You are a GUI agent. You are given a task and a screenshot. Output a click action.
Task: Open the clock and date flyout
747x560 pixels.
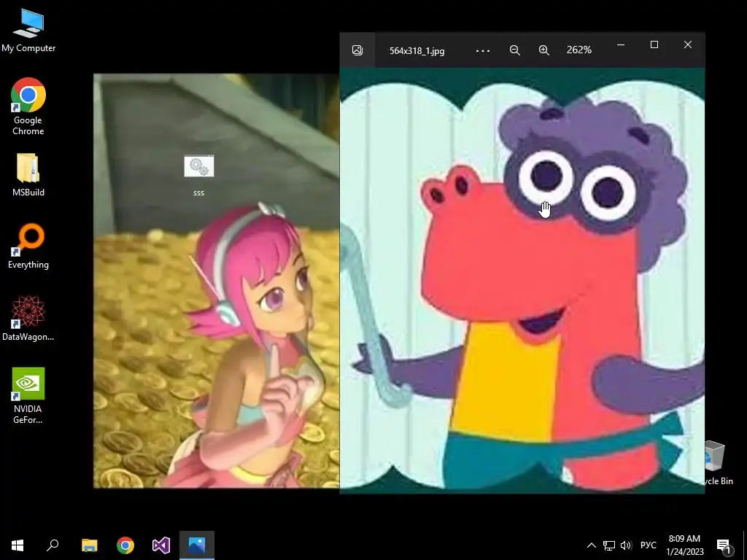[684, 545]
